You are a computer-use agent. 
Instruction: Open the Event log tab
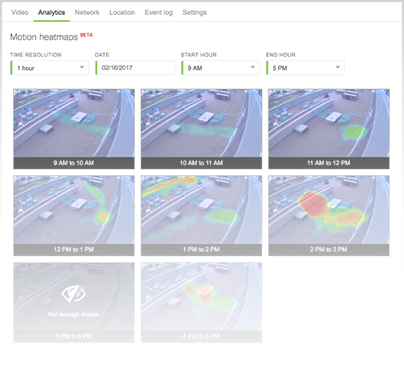(x=159, y=13)
